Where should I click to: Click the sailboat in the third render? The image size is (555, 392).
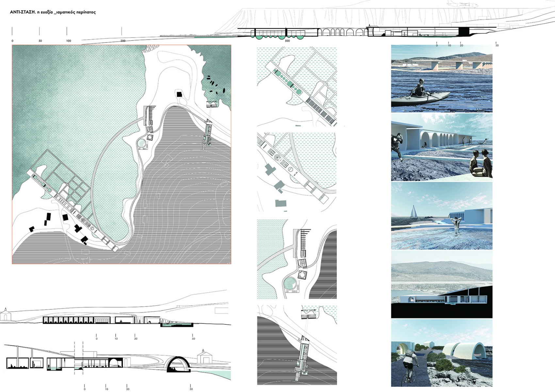[x=414, y=212]
